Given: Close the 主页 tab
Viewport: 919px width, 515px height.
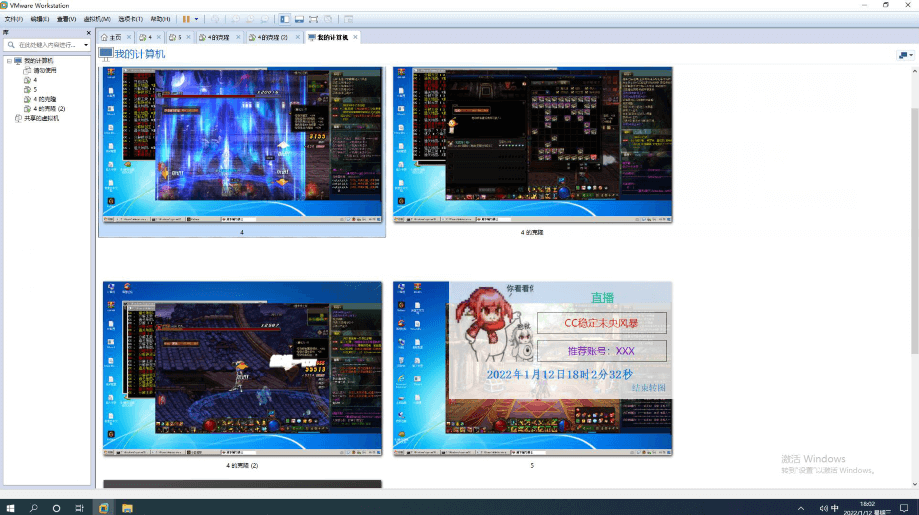Looking at the screenshot, I should click(x=129, y=37).
